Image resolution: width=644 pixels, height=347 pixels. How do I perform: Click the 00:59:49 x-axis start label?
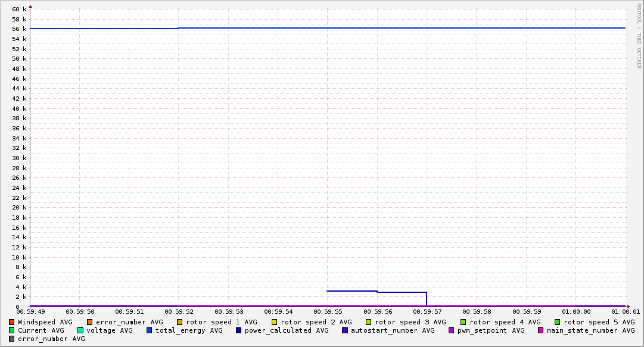click(x=30, y=311)
